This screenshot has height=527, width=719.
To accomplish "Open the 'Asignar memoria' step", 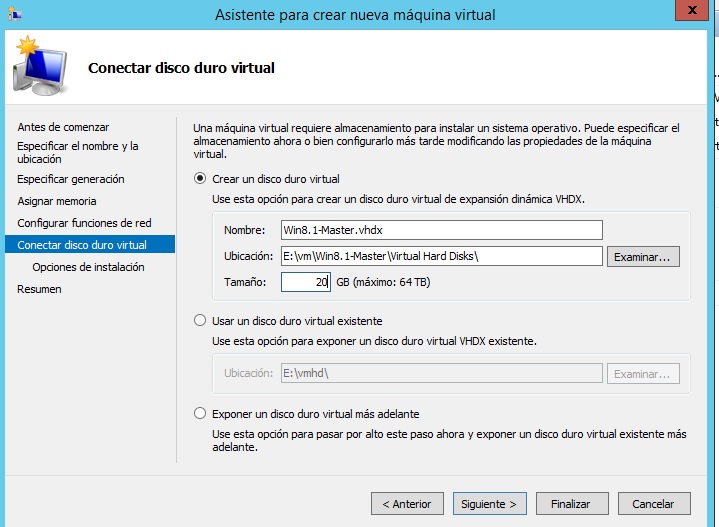I will click(57, 201).
